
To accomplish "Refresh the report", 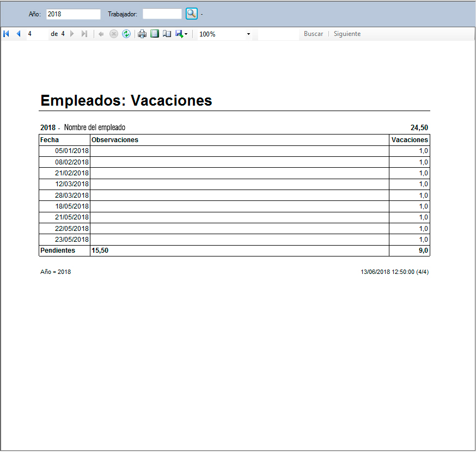I will pyautogui.click(x=126, y=34).
